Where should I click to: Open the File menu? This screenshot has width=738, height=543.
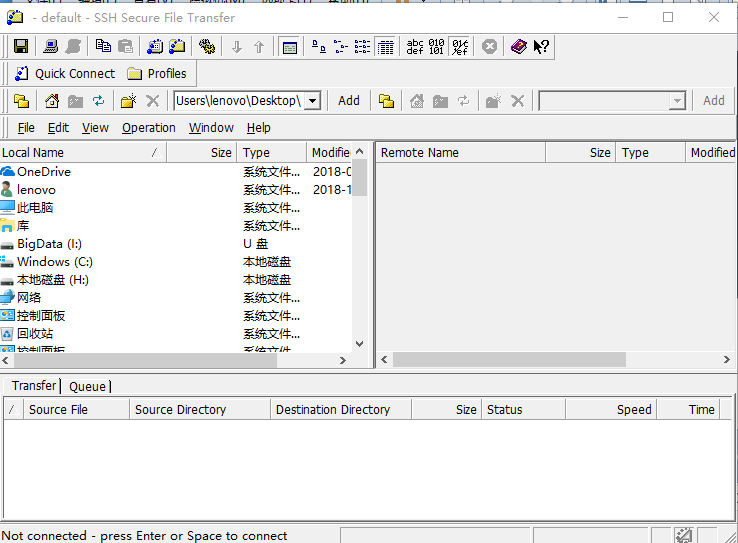click(26, 128)
